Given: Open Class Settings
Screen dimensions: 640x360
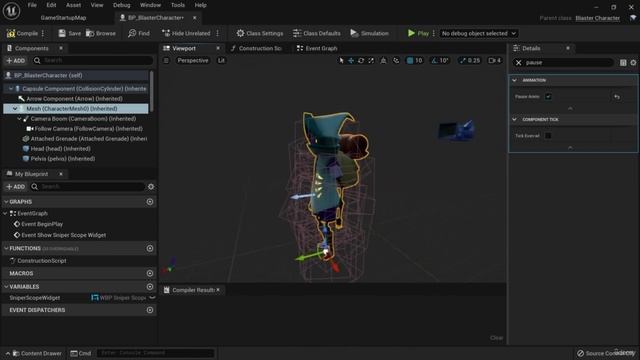Looking at the screenshot, I should tap(260, 33).
